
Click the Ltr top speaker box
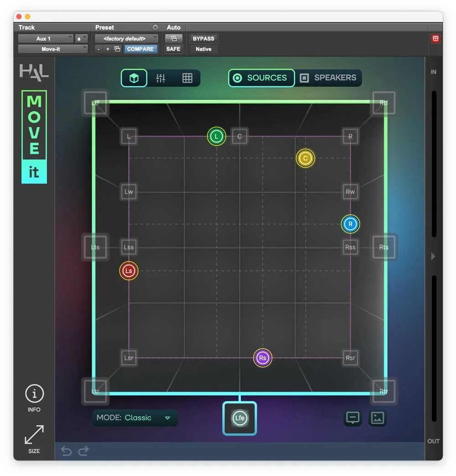click(95, 391)
